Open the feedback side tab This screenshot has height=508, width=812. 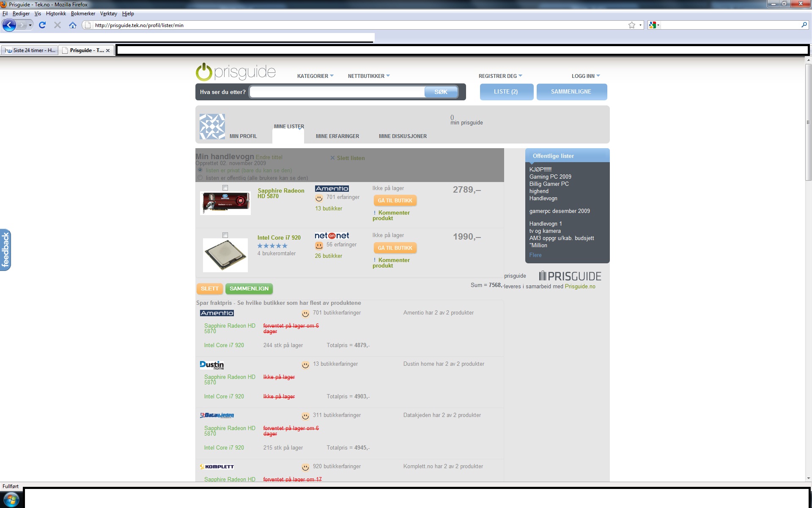(5, 250)
